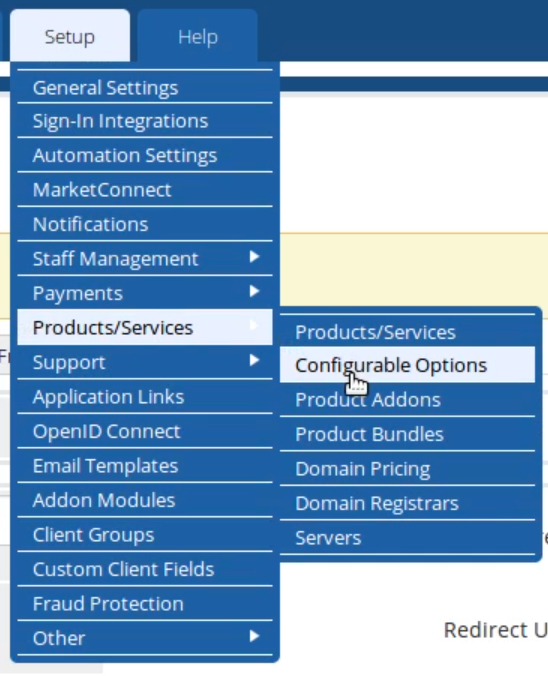The width and height of the screenshot is (548, 676).
Task: Open Email Templates
Action: click(x=145, y=466)
